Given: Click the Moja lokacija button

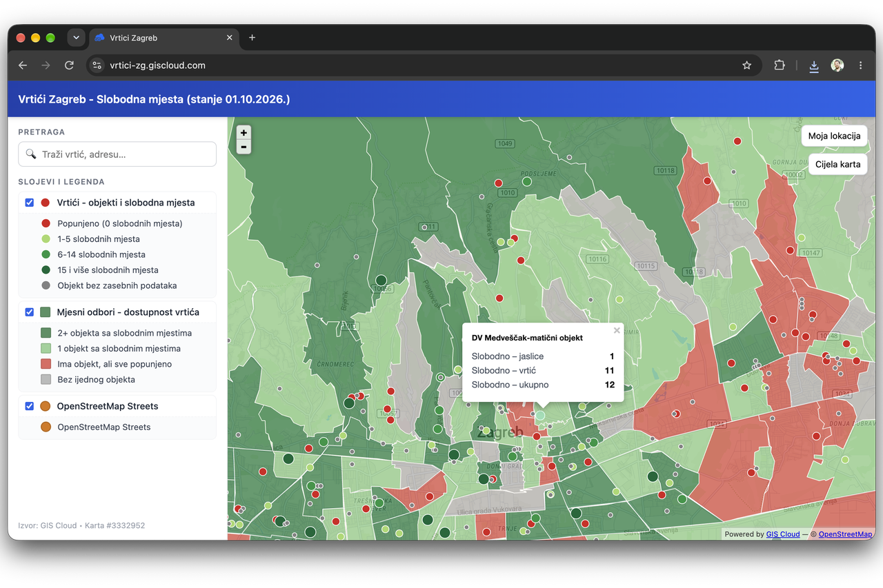Looking at the screenshot, I should [834, 136].
